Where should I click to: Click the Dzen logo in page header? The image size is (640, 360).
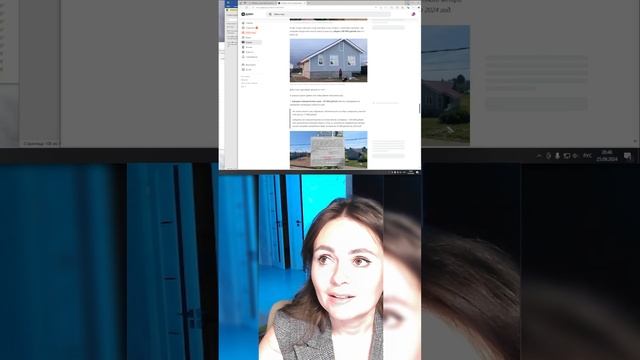coord(247,14)
